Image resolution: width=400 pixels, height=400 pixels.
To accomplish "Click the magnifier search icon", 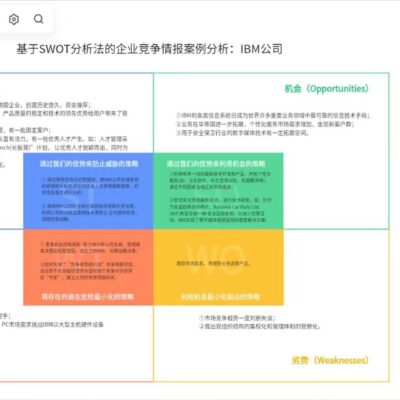I will pos(39,19).
